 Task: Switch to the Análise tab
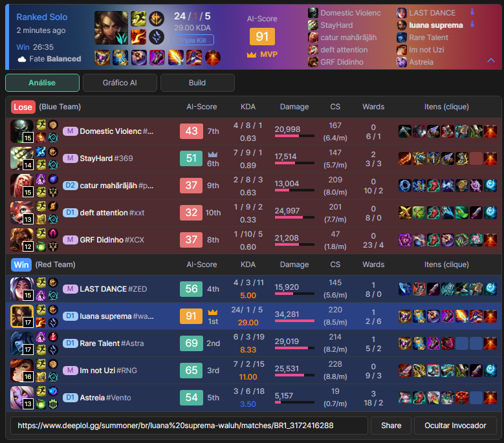pyautogui.click(x=42, y=83)
